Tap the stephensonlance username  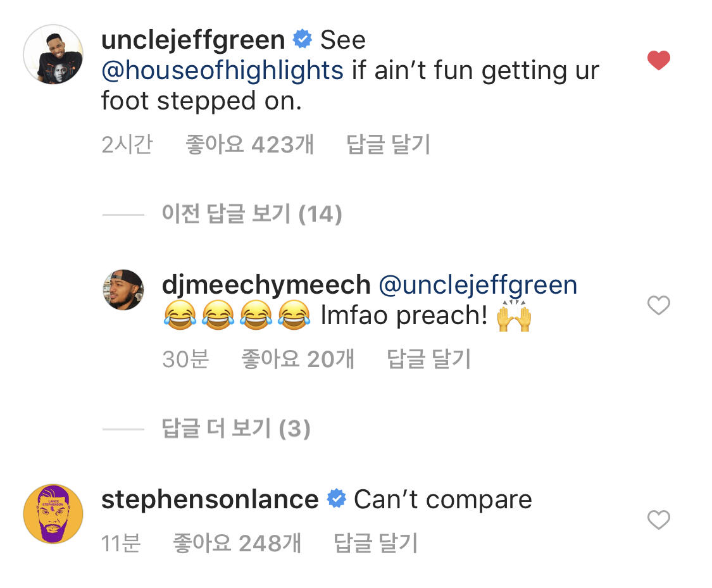click(209, 500)
